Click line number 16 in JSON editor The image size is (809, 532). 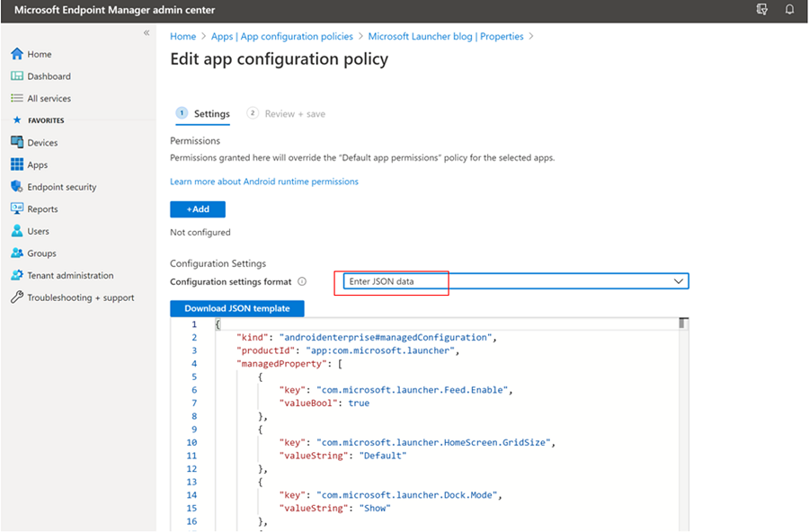pos(192,521)
